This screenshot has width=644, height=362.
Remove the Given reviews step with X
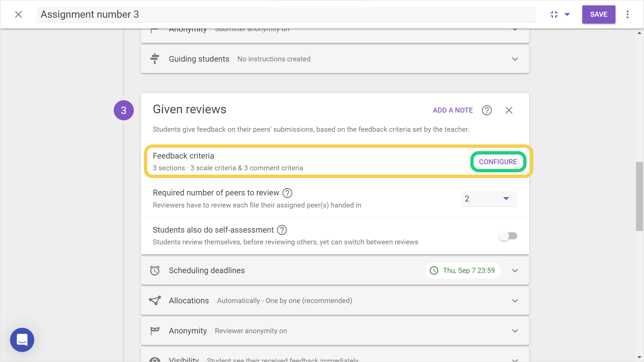[509, 110]
